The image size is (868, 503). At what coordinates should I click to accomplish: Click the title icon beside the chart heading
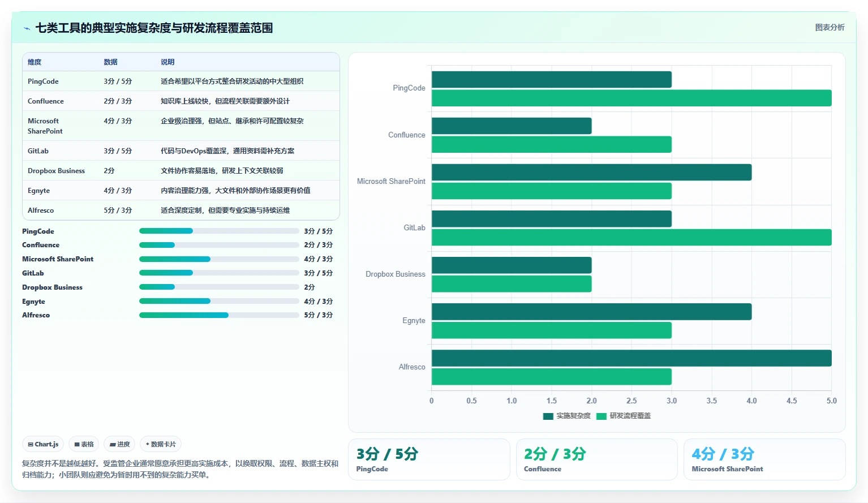(27, 28)
